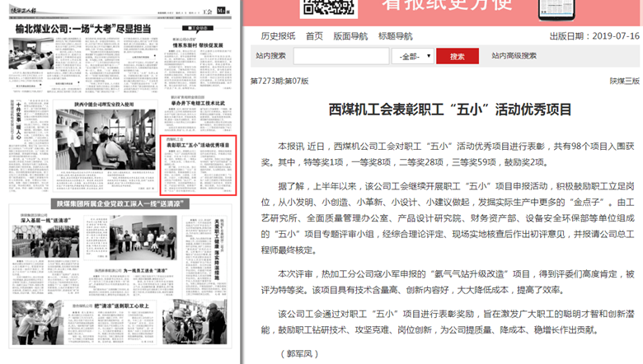
Task: Click the publication date 2019-07-16
Action: (610, 36)
